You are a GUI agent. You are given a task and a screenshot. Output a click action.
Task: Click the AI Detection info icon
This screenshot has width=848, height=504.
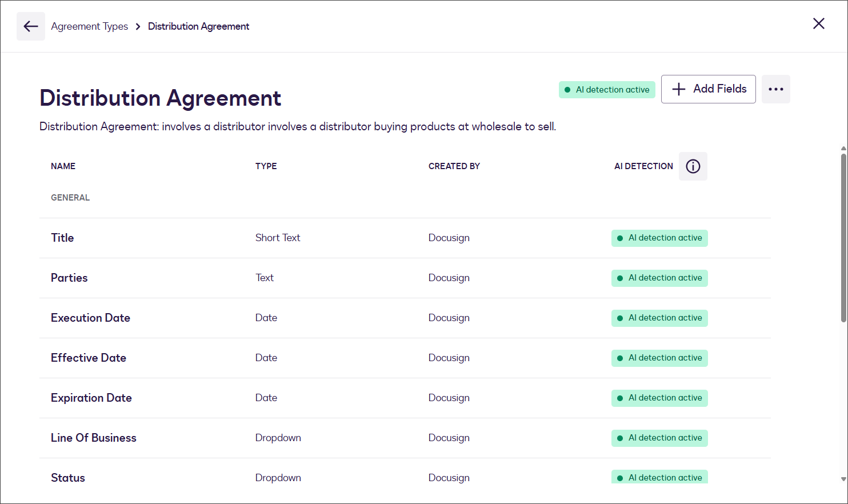[693, 166]
